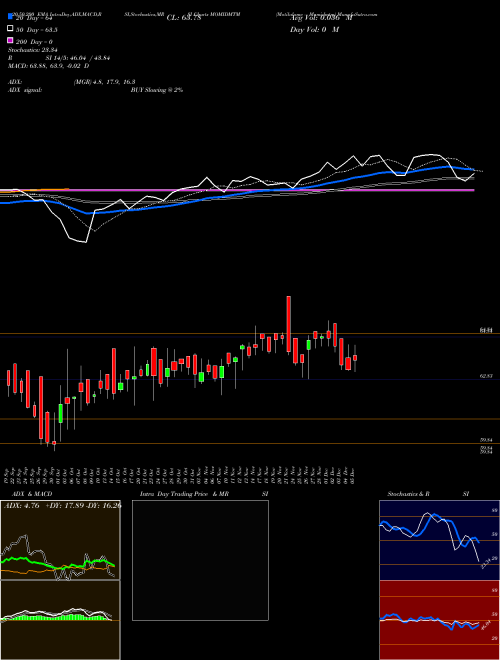Click the last red candlestick on the chart
500x660 pixels.
click(355, 358)
